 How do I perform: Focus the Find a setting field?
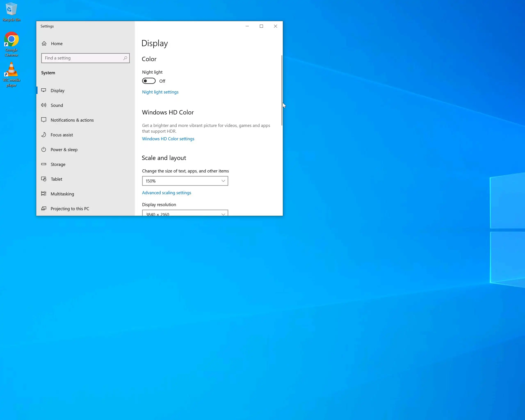pos(83,58)
